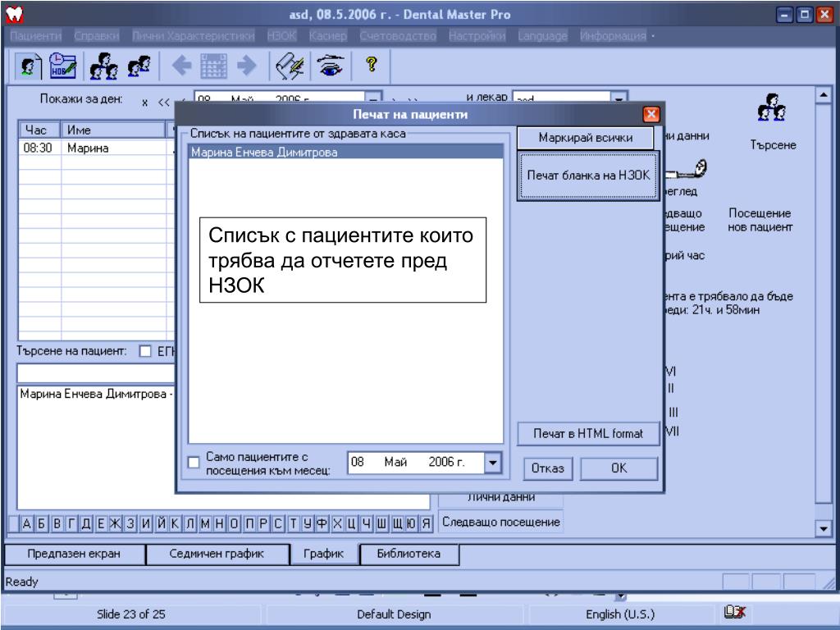Click the Име column header

click(x=113, y=130)
